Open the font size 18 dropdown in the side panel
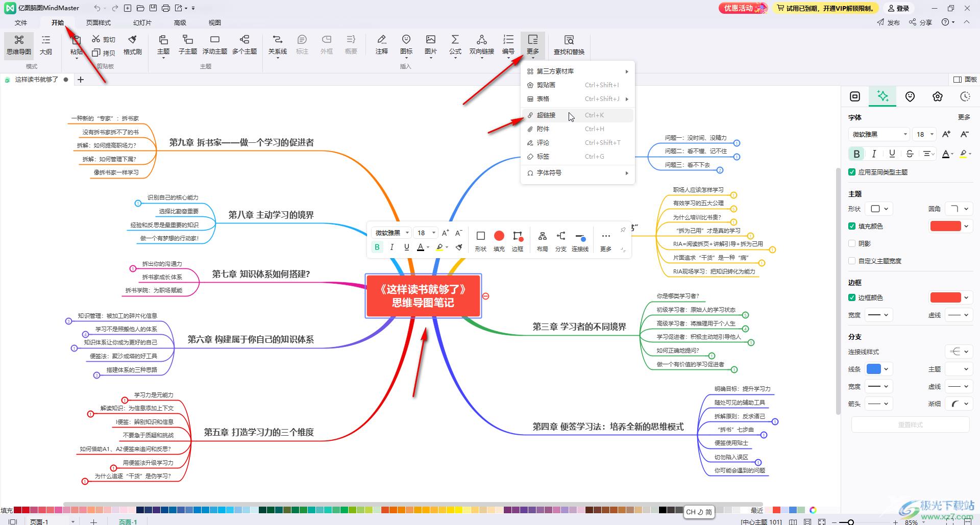The width and height of the screenshot is (980, 525). [925, 134]
